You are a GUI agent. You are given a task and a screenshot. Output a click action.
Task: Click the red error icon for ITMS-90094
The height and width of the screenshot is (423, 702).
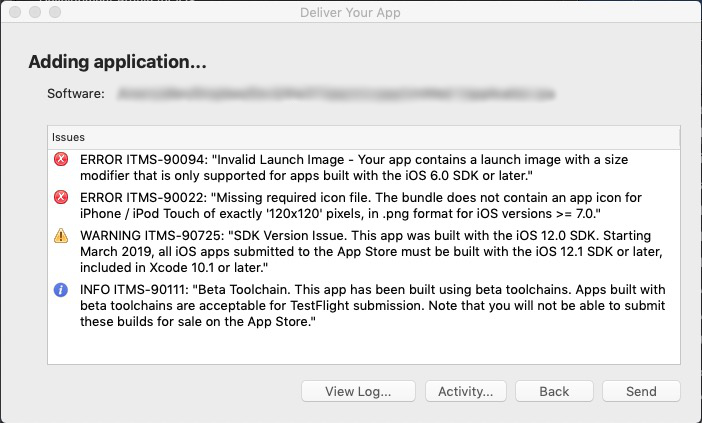click(x=62, y=160)
